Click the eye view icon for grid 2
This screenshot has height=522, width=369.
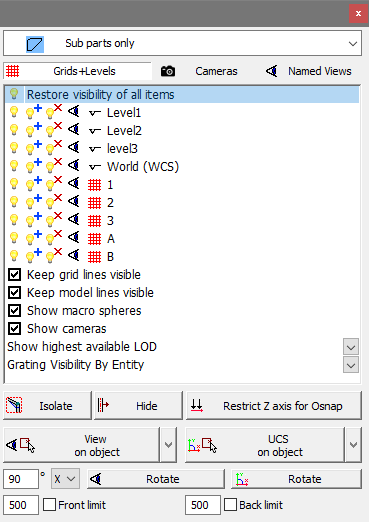pyautogui.click(x=74, y=201)
